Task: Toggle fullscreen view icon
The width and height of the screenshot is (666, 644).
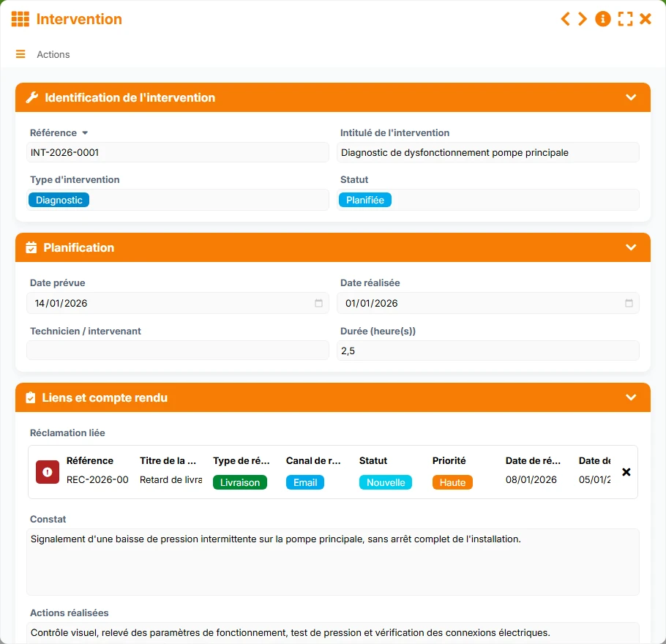Action: click(x=625, y=19)
